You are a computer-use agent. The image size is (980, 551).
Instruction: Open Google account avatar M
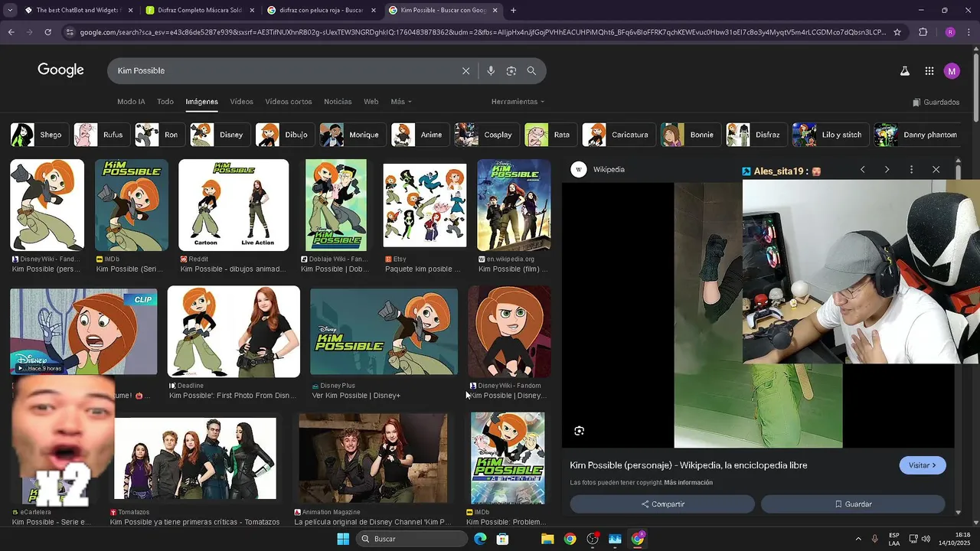pos(952,71)
